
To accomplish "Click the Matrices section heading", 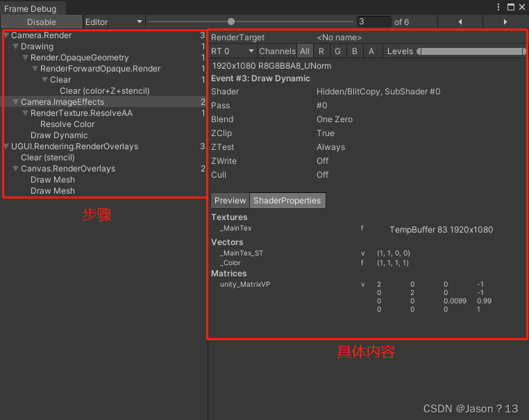I will tap(228, 274).
